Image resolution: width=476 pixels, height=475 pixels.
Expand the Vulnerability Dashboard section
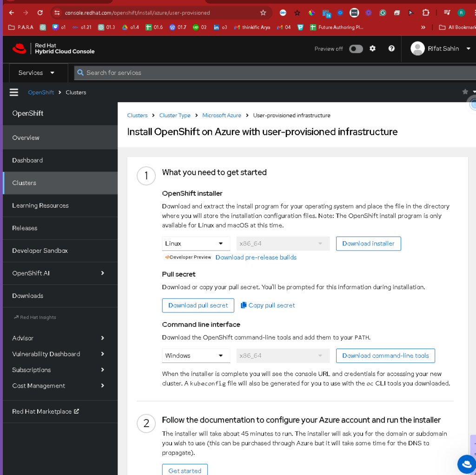pos(60,354)
